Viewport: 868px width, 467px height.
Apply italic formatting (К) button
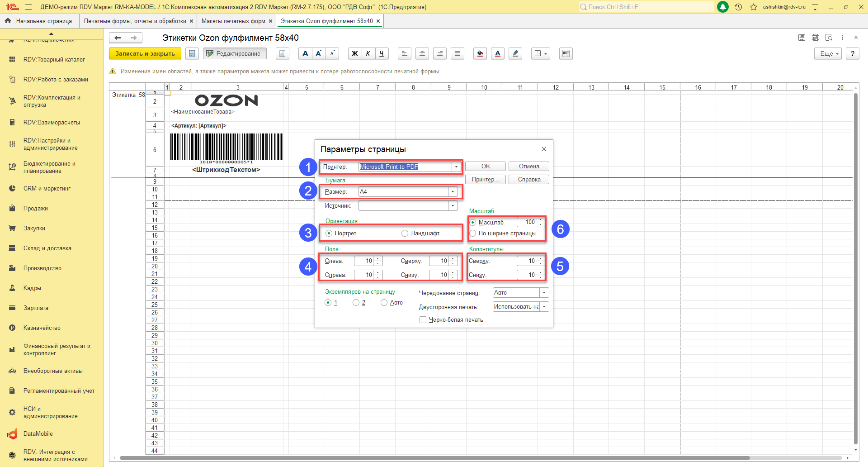click(x=368, y=54)
